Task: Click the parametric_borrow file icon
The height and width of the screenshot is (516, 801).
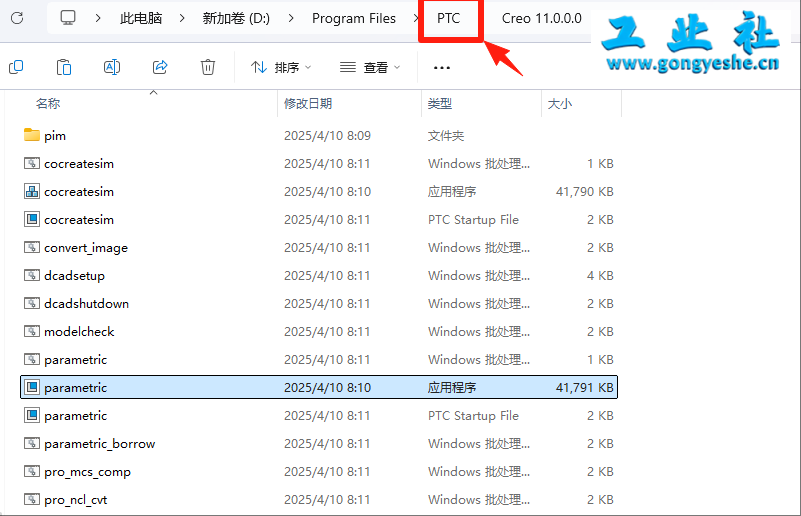Action: (32, 443)
